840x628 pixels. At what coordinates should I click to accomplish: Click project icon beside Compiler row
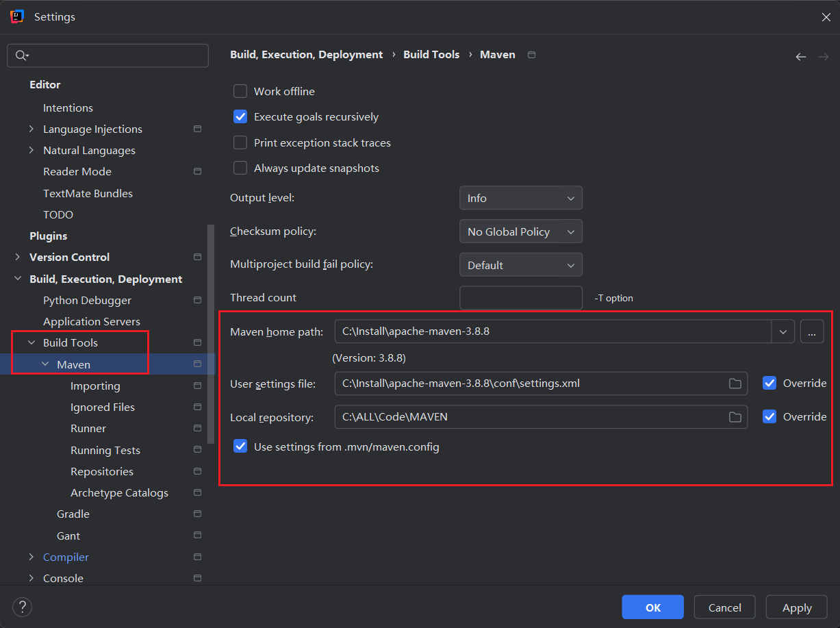coord(197,557)
